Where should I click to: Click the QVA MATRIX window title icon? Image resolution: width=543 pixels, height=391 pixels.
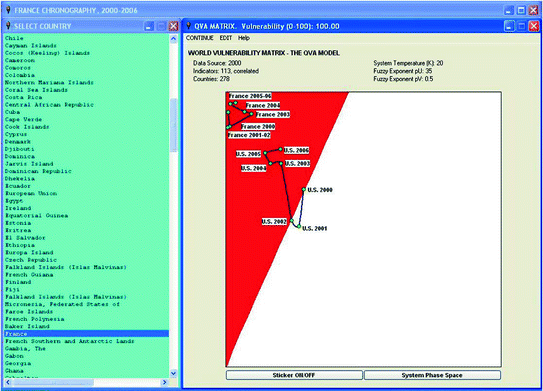(x=189, y=26)
